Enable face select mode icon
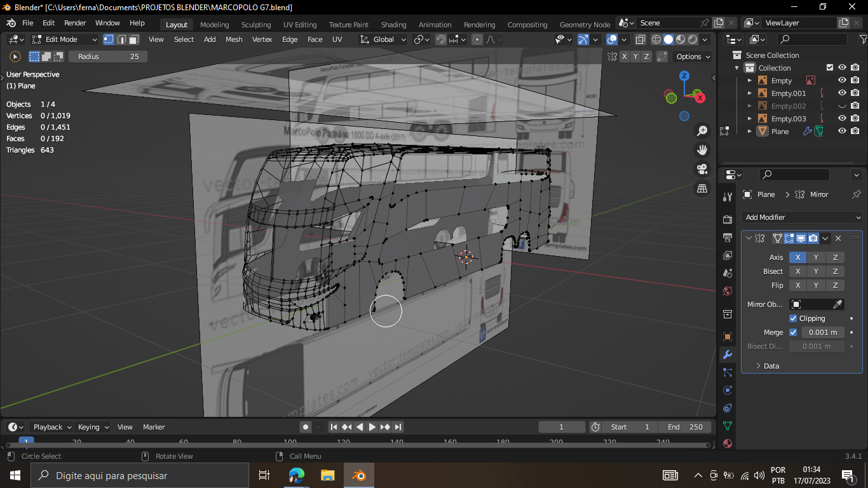 click(134, 39)
